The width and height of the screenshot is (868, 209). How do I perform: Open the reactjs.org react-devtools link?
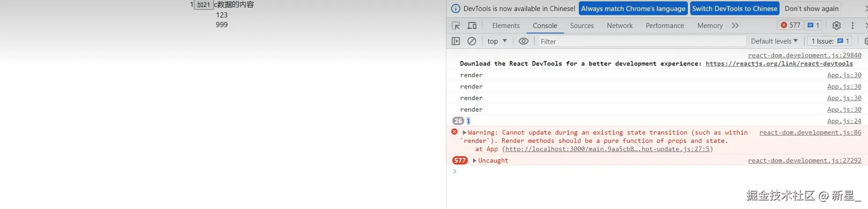(x=779, y=63)
